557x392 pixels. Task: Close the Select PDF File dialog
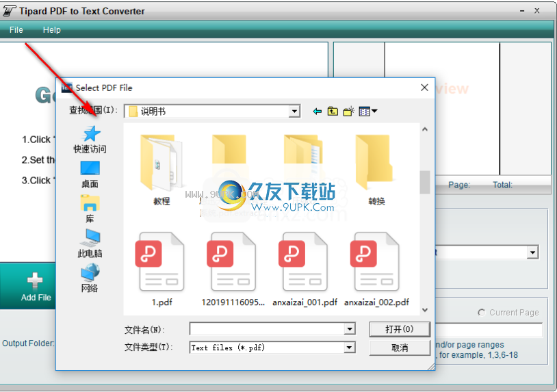(x=424, y=88)
